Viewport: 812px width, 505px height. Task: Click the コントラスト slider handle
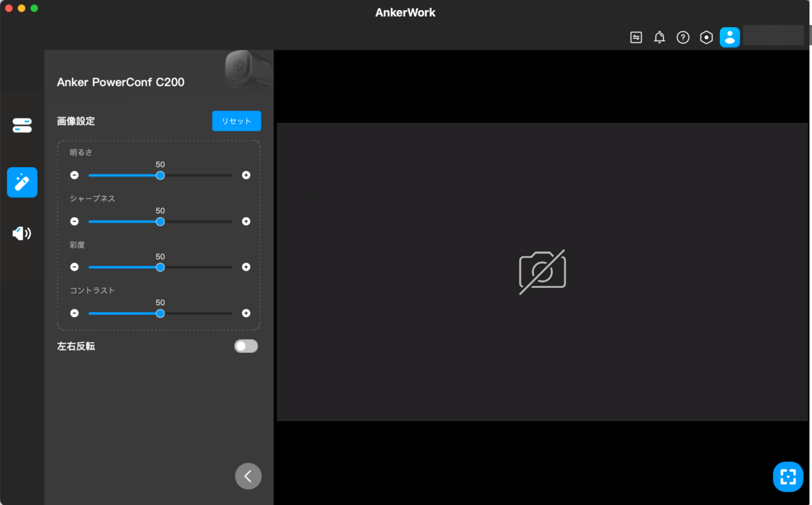point(160,313)
